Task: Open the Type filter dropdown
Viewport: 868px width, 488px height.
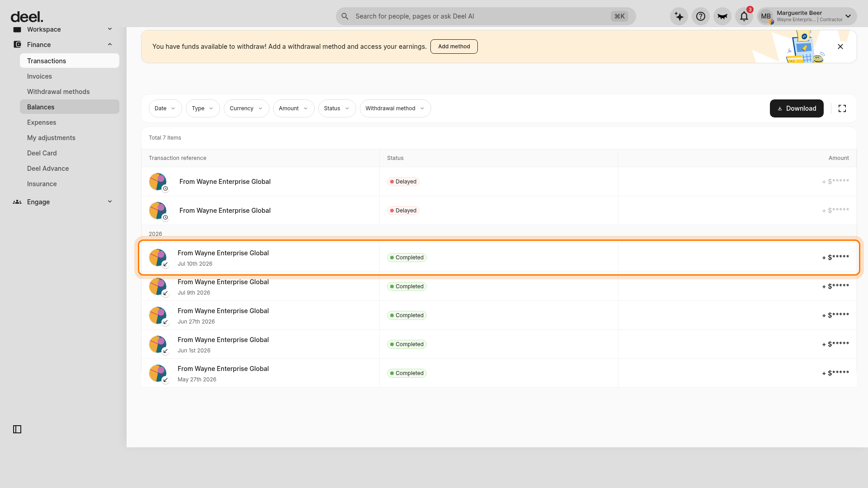Action: [203, 108]
